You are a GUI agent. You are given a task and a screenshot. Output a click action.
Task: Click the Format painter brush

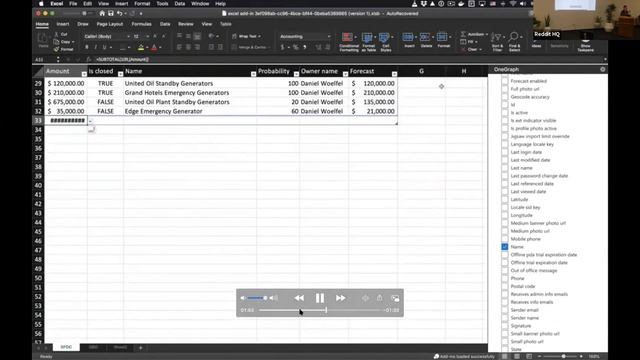(56, 49)
